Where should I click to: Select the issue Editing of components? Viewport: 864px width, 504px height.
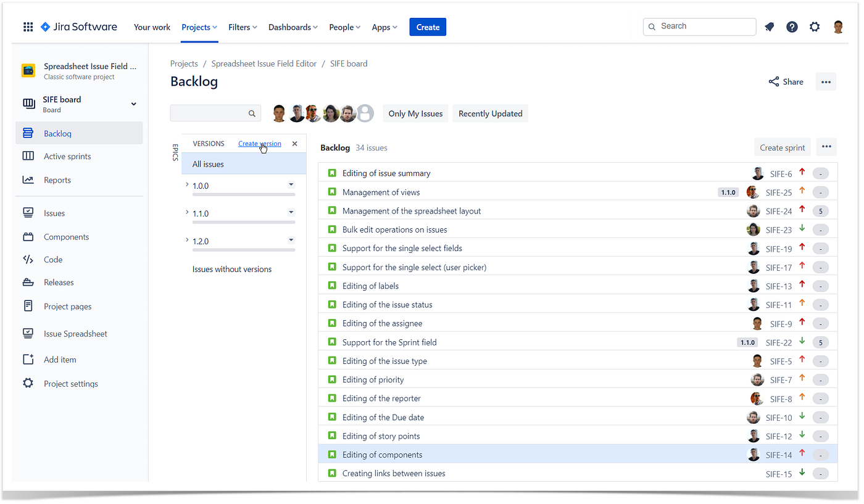[x=578, y=455]
